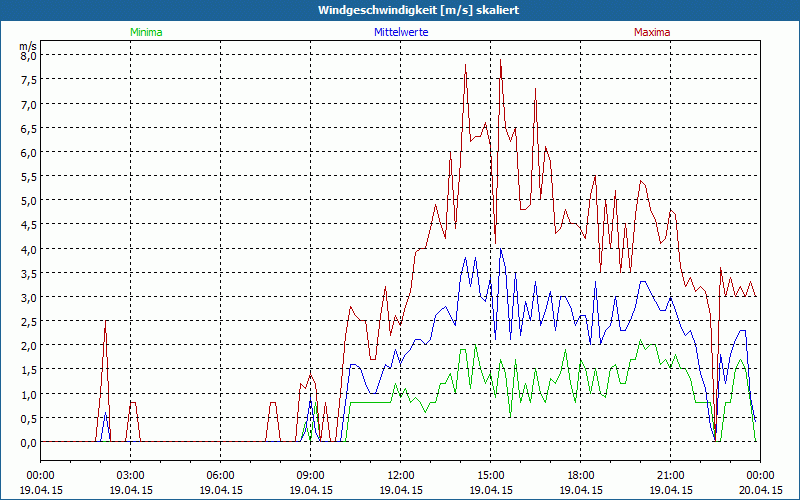Click the "15:00" time axis label
This screenshot has height=500, width=800.
(x=490, y=475)
